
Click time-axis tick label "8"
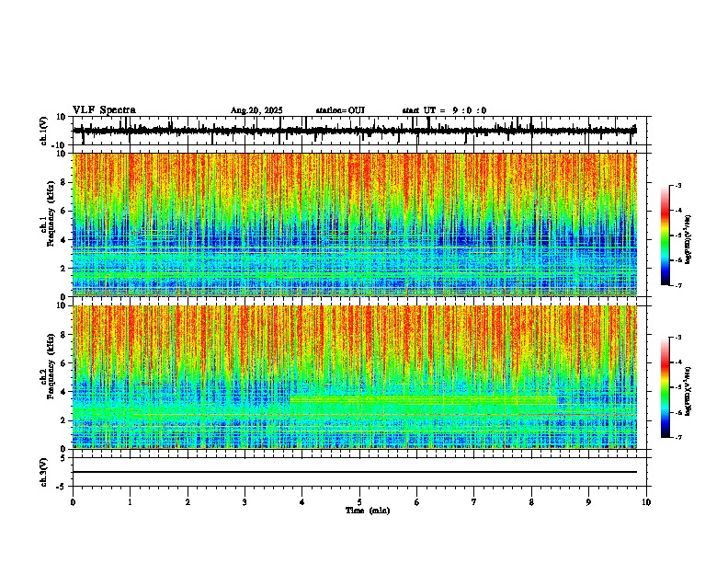point(531,502)
